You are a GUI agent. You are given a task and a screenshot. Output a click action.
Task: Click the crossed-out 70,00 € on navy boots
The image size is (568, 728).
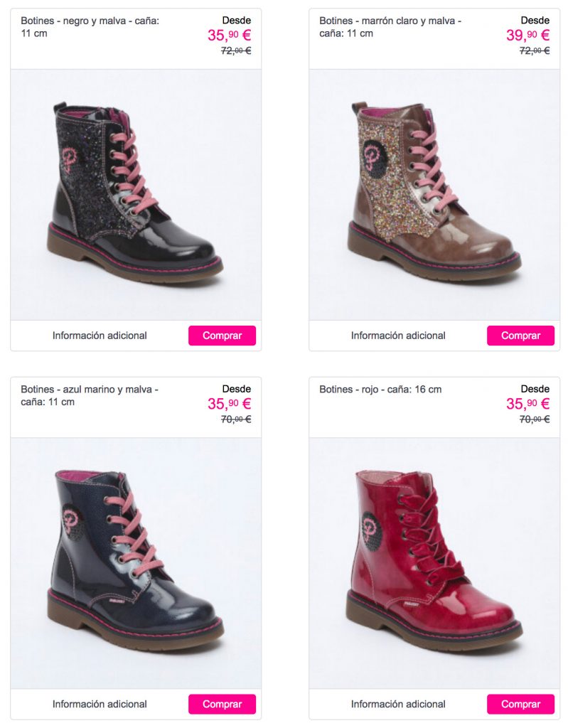236,419
